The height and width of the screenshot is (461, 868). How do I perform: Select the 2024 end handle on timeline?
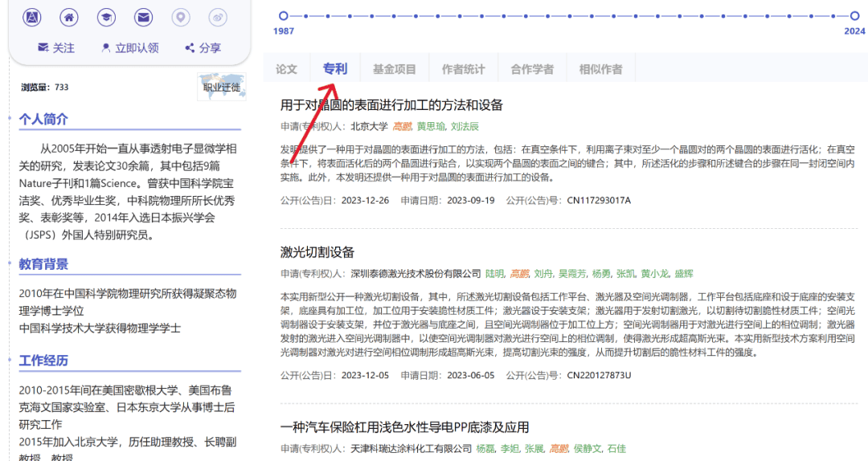[854, 16]
